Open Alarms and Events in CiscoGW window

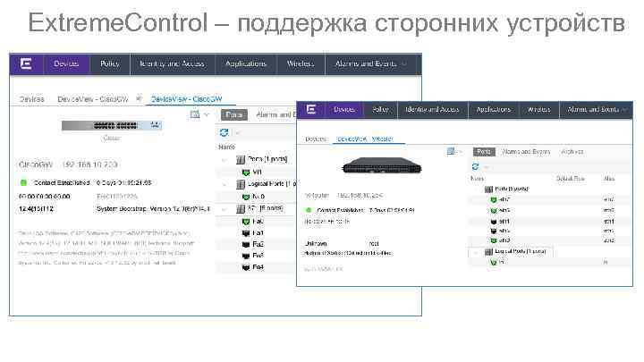click(366, 63)
